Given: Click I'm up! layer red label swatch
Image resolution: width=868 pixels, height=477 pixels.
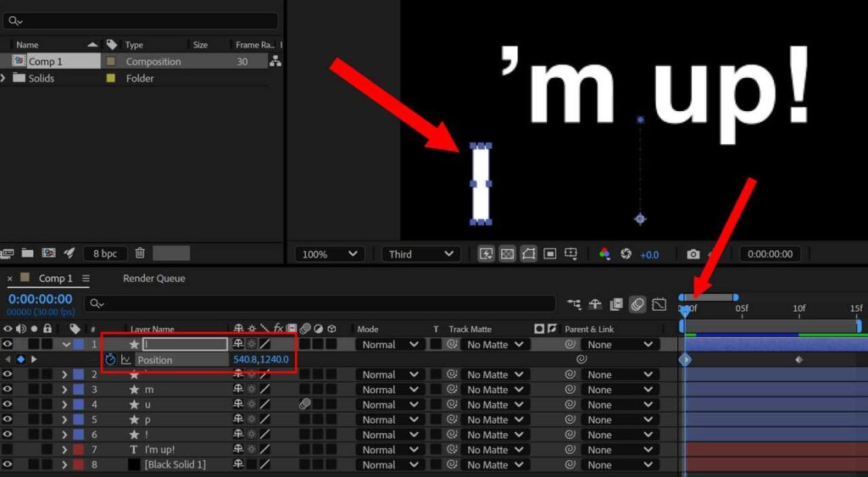Looking at the screenshot, I should coord(79,450).
